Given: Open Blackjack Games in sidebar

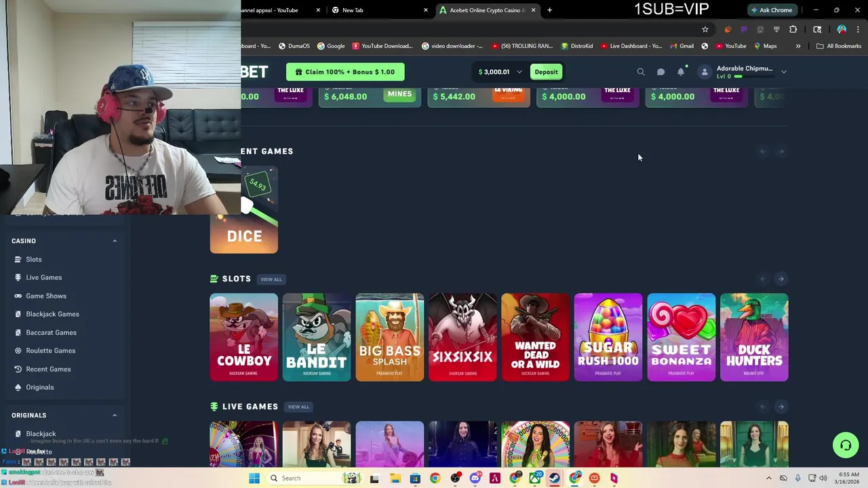Looking at the screenshot, I should point(52,314).
